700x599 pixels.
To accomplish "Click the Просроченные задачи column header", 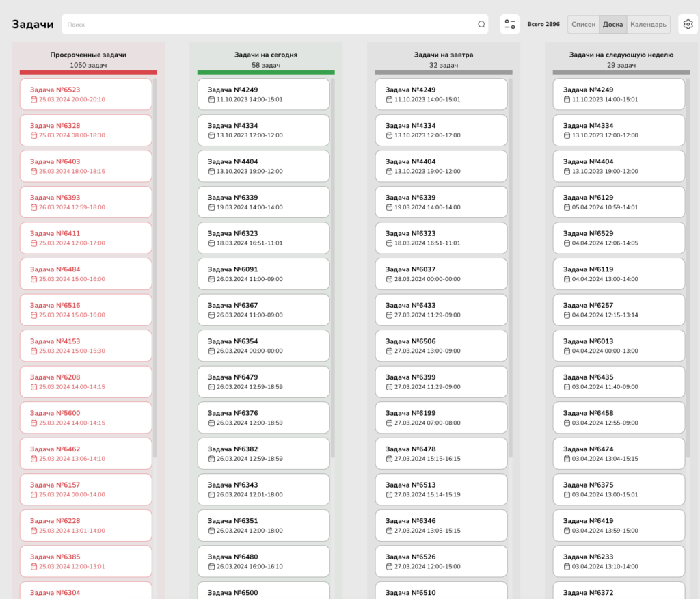I will (88, 55).
